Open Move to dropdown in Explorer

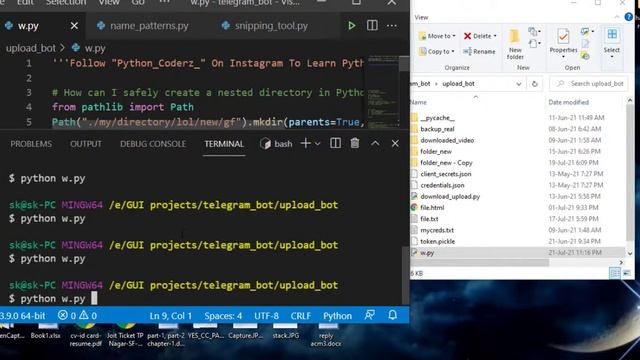coord(437,36)
